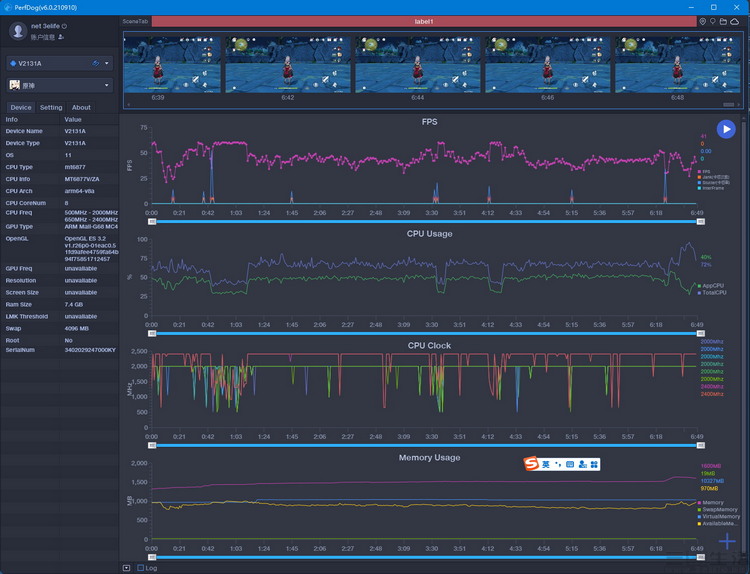
Task: Open the screenshot thumbnail at 6:42
Action: click(288, 65)
